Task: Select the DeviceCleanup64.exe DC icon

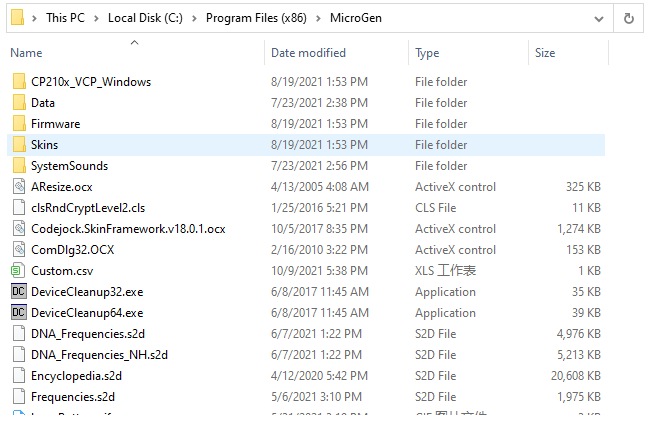Action: tap(19, 313)
